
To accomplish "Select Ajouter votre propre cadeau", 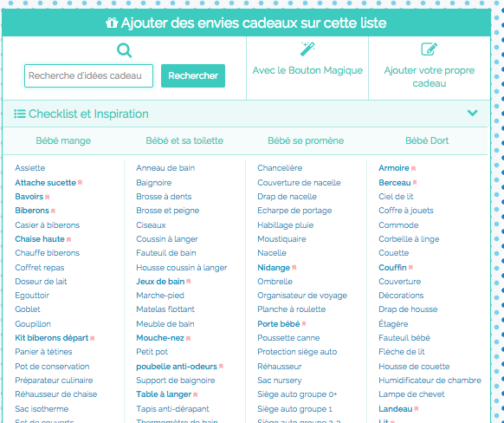I will tap(430, 77).
